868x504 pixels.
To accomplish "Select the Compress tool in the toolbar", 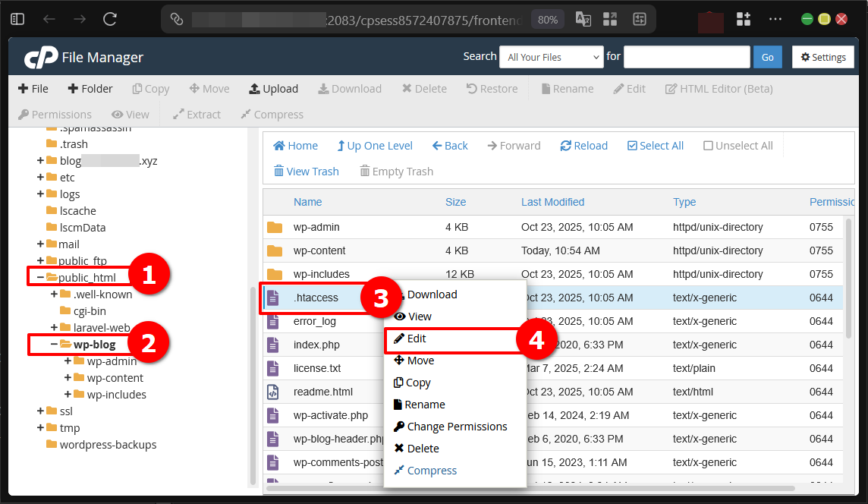I will click(271, 115).
